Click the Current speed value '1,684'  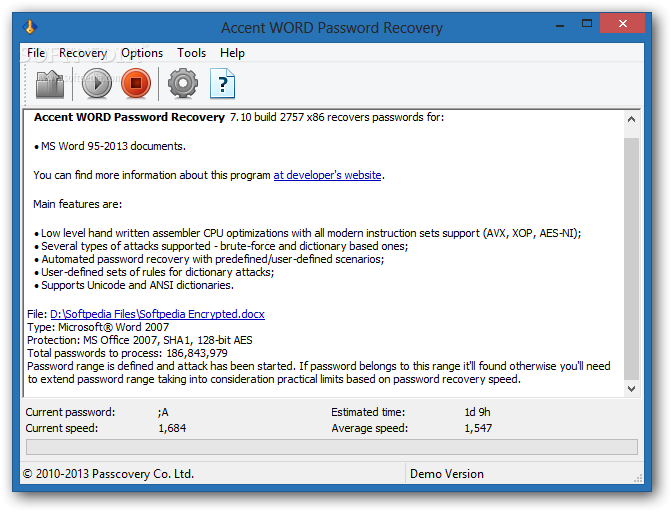click(x=172, y=428)
